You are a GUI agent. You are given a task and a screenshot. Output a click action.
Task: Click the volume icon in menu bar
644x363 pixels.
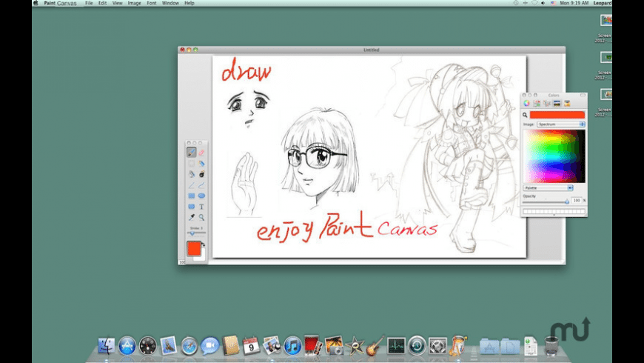tap(543, 3)
